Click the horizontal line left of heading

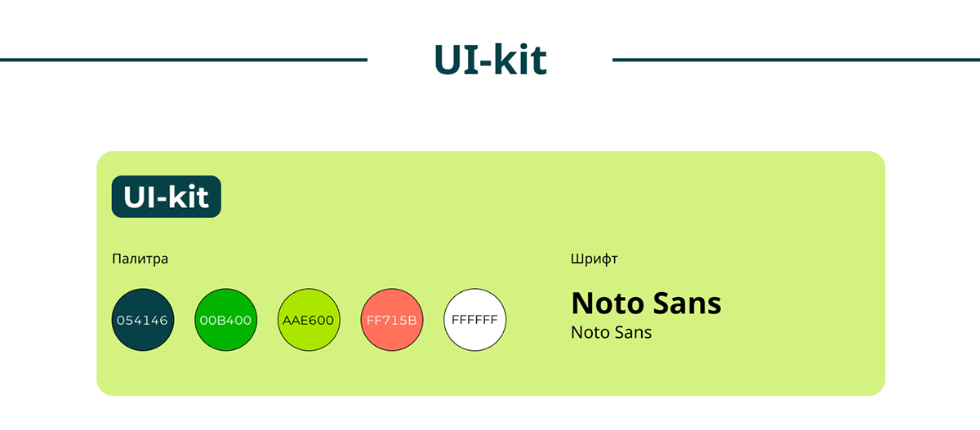click(x=184, y=60)
